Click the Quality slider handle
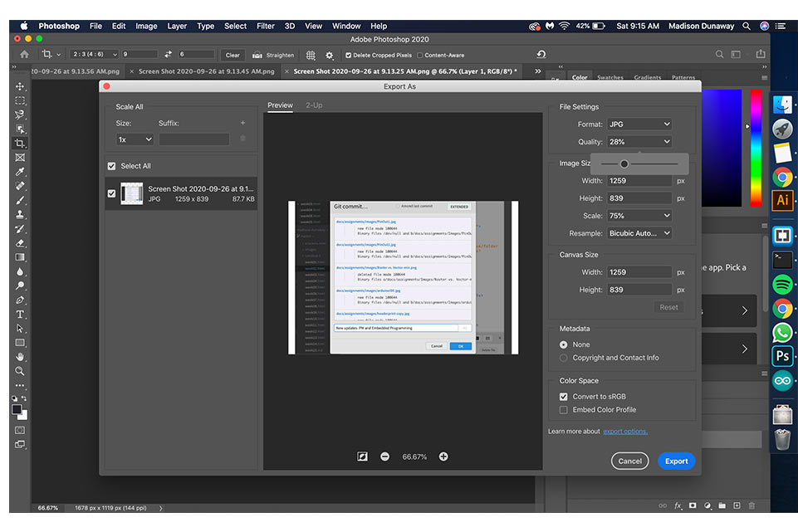The image size is (798, 532). 624,164
